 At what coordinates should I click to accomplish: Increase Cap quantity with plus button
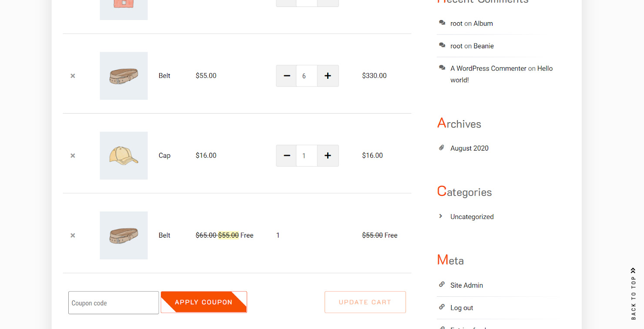328,156
